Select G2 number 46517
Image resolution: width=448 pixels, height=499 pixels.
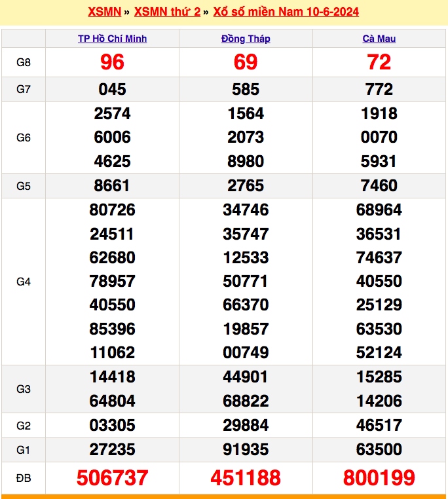pos(379,426)
